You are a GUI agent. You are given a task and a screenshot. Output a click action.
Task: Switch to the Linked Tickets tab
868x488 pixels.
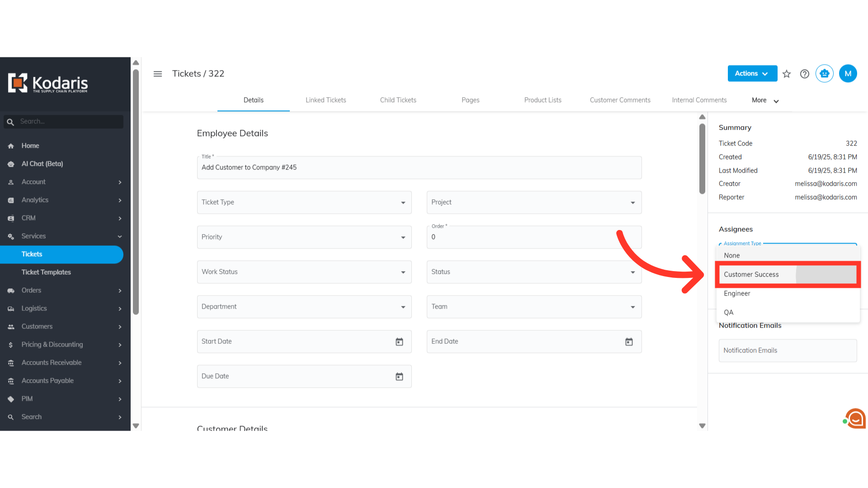point(325,100)
